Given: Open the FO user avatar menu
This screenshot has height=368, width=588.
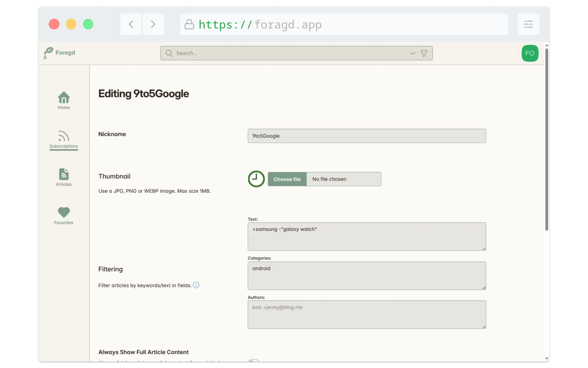Looking at the screenshot, I should tap(530, 53).
